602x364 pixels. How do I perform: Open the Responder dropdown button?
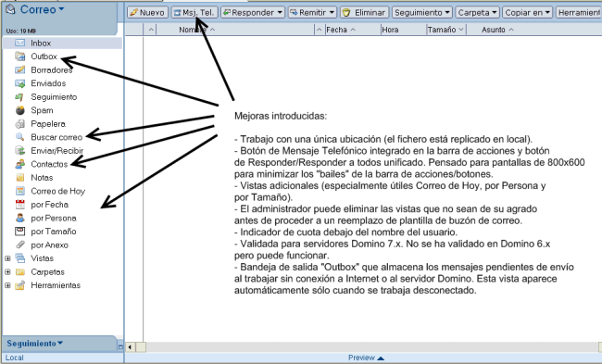click(253, 13)
